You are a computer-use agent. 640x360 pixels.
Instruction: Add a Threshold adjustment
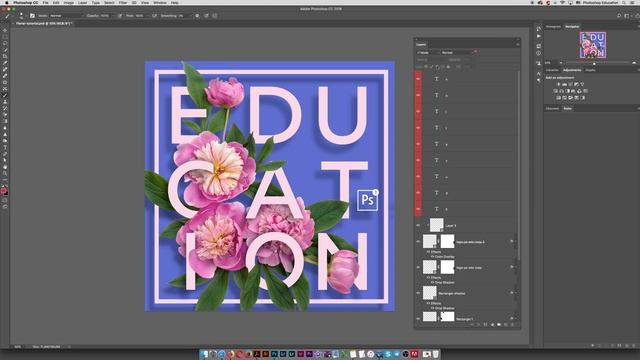tap(570, 98)
